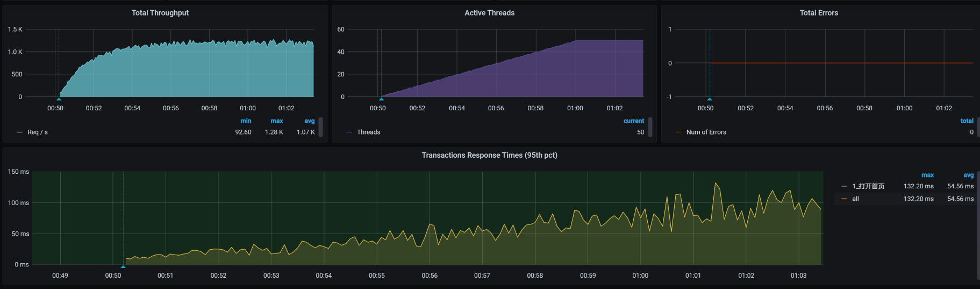The height and width of the screenshot is (289, 980).
Task: Sort Active Threads legend by current
Action: pyautogui.click(x=633, y=121)
